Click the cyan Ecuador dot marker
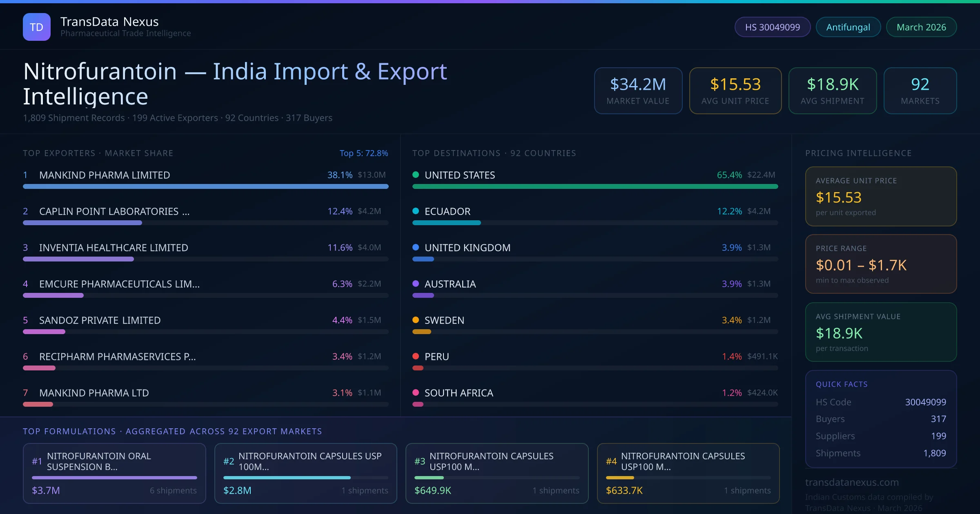Image resolution: width=980 pixels, height=514 pixels. coord(416,211)
